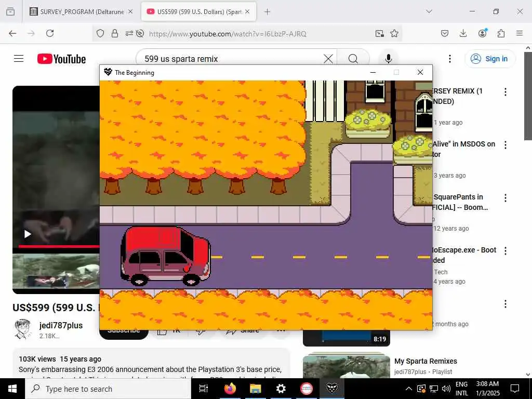Select Deltarune heart app in taskbar

tap(332, 389)
